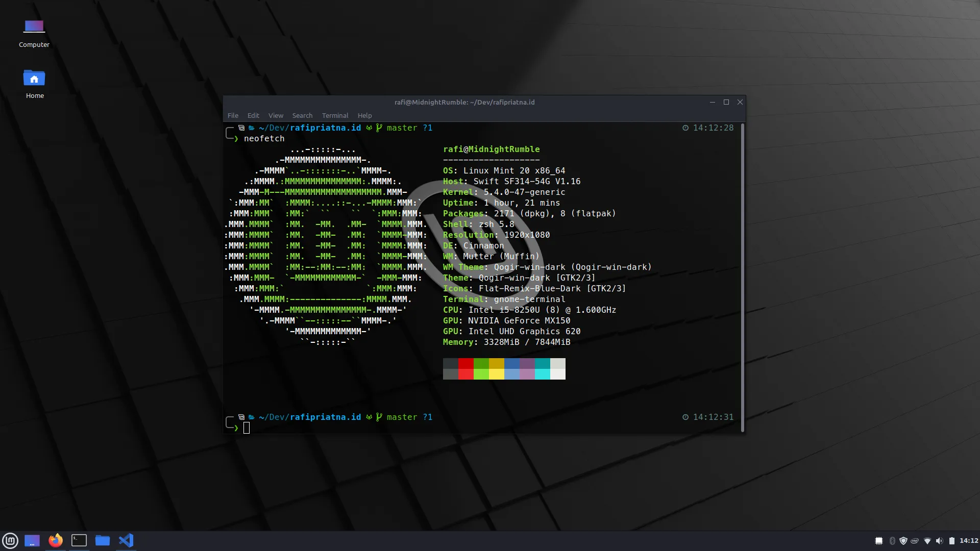Image resolution: width=980 pixels, height=551 pixels.
Task: Click the shield security tray icon
Action: click(904, 540)
